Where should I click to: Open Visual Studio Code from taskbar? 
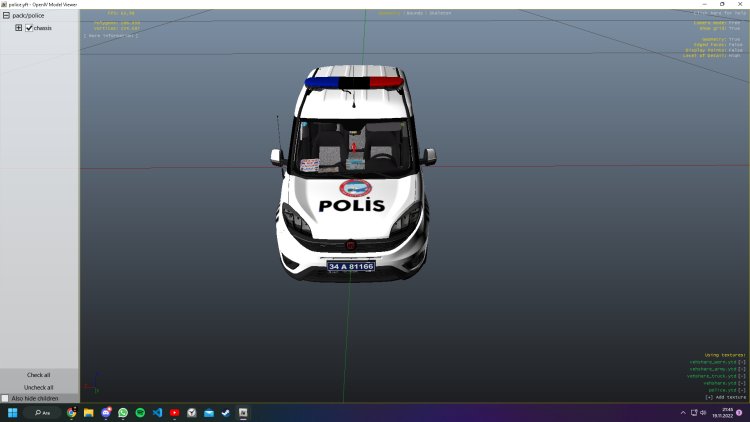point(157,412)
